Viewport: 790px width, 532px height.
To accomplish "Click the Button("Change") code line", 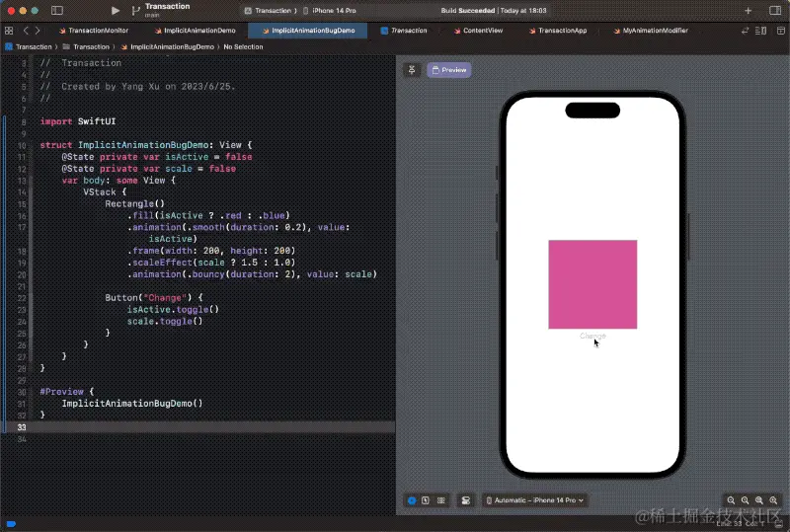I will coord(154,298).
